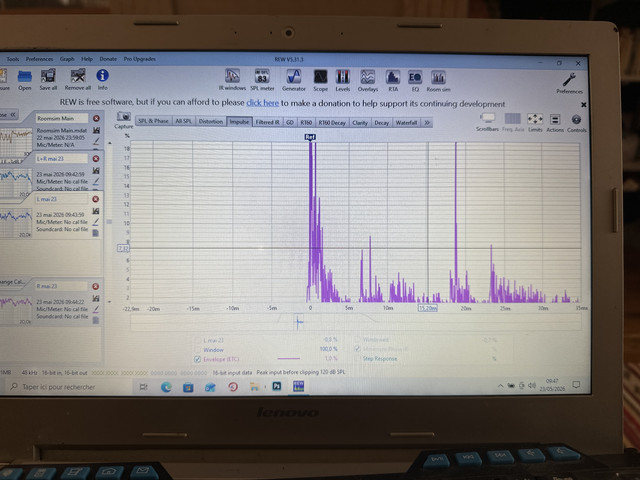
Task: Toggle the L mai 23 trace checkbox
Action: pyautogui.click(x=198, y=340)
